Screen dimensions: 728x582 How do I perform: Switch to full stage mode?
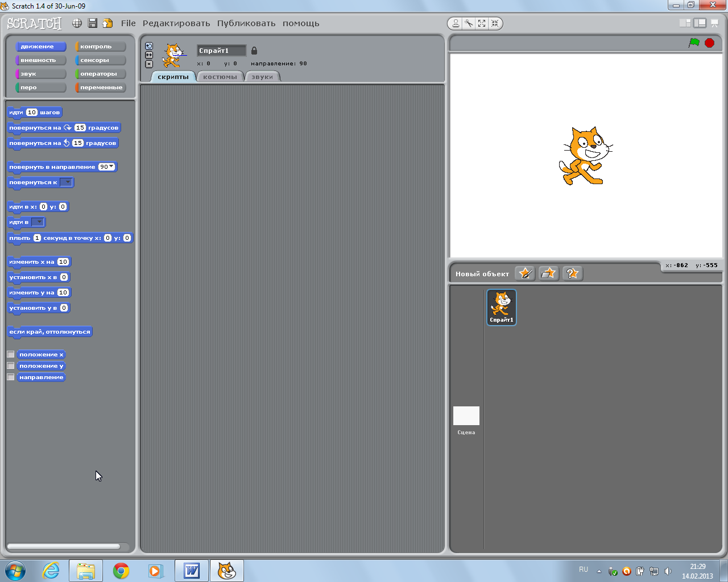coord(700,23)
